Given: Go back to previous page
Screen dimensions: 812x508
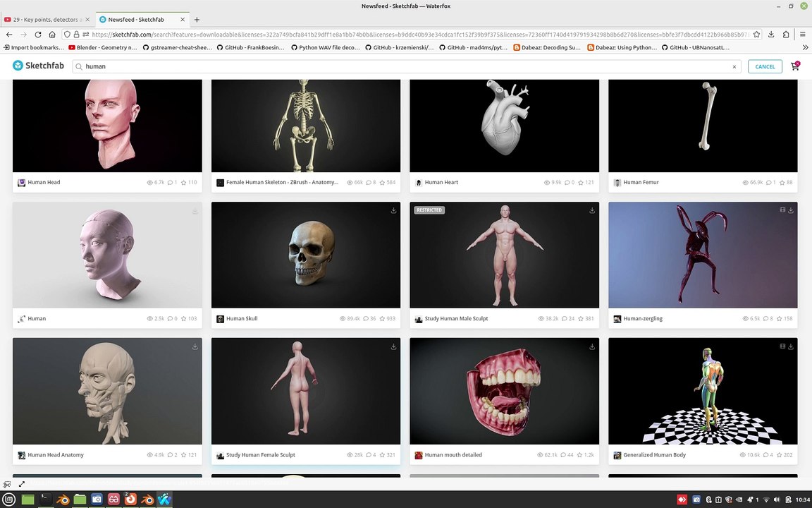Looking at the screenshot, I should [9, 34].
